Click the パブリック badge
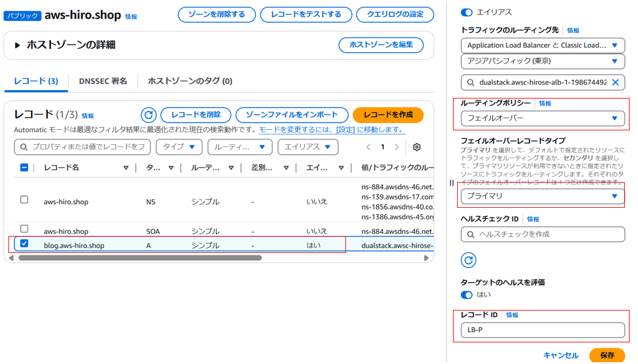 (22, 16)
